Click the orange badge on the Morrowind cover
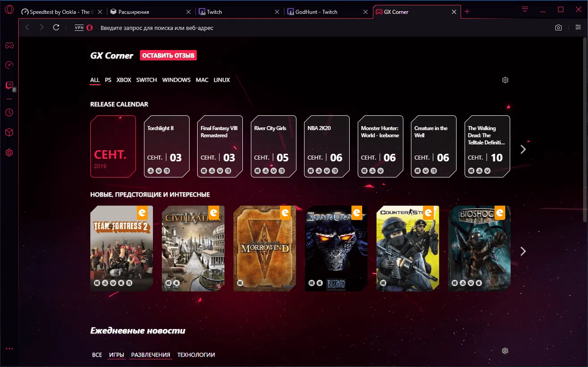Viewport: 588px width, 367px height. tap(285, 213)
